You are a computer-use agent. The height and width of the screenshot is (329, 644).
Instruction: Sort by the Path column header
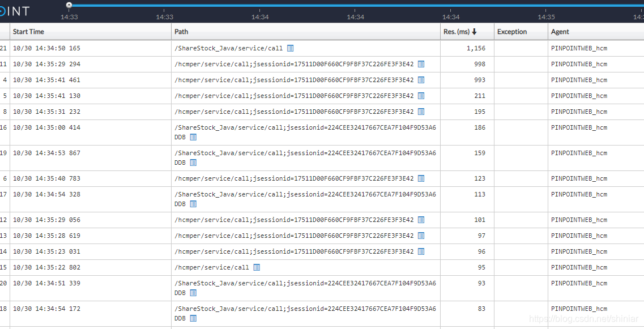[x=182, y=31]
